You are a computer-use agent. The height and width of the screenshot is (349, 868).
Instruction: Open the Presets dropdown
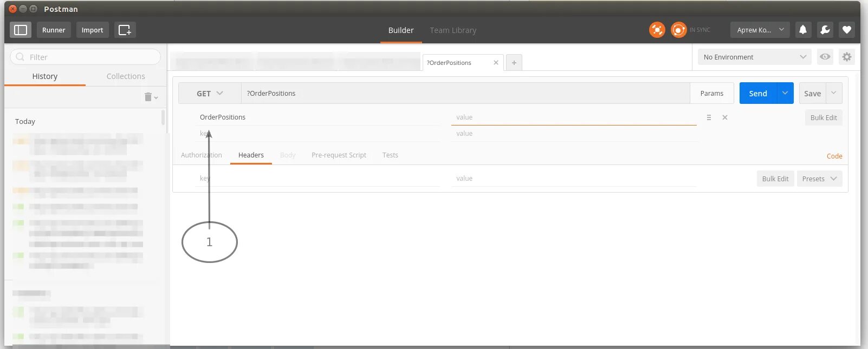pyautogui.click(x=819, y=179)
